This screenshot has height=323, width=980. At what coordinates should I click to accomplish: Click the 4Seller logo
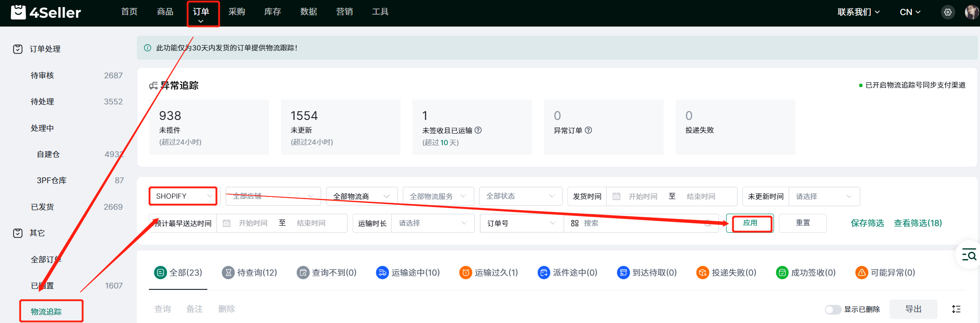point(46,12)
